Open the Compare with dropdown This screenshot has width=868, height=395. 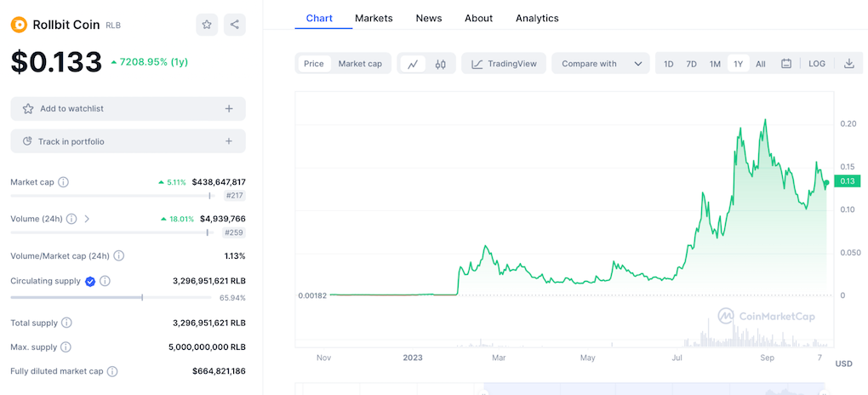pos(601,64)
